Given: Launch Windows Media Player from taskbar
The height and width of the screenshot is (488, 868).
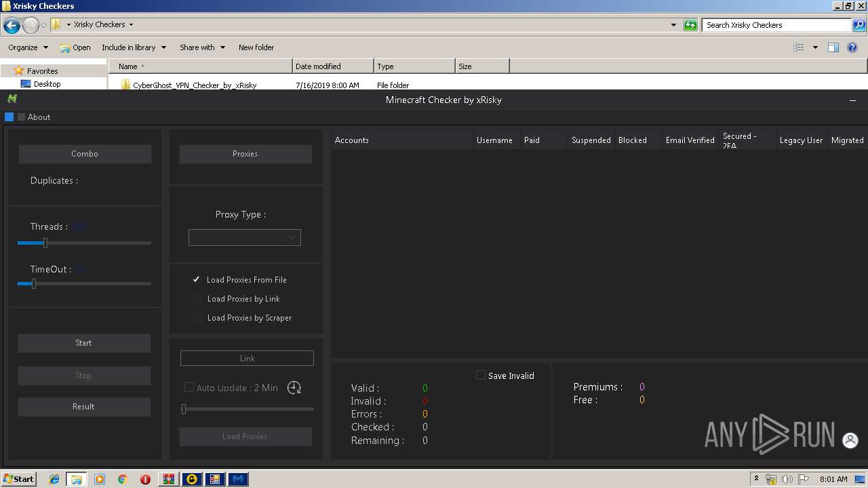Looking at the screenshot, I should pos(100,479).
